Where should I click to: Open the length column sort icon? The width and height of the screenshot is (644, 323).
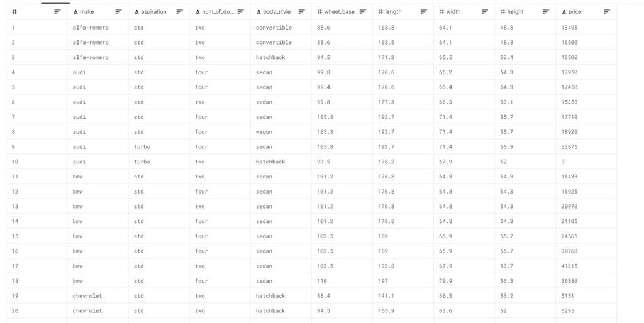(x=424, y=12)
